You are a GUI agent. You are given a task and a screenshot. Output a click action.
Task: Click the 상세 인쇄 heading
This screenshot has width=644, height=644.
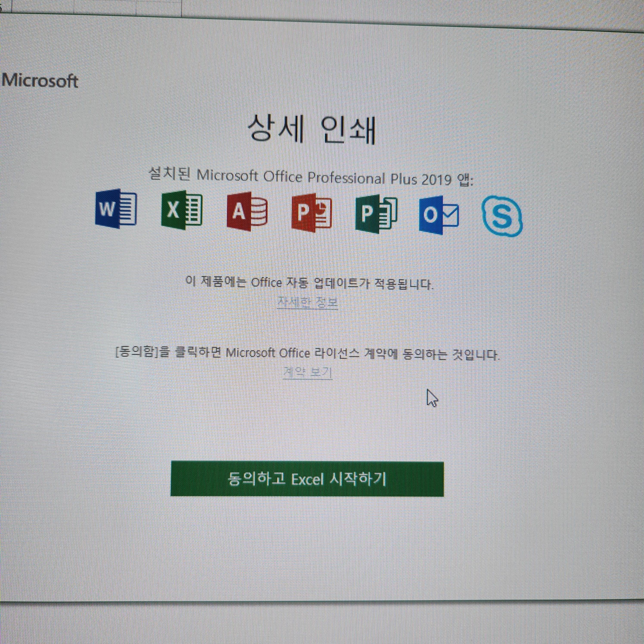tap(312, 130)
